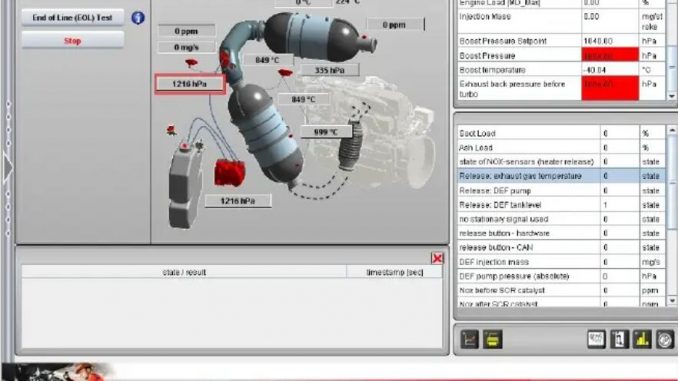The image size is (678, 381).
Task: Close the state/result log panel
Action: (x=437, y=258)
